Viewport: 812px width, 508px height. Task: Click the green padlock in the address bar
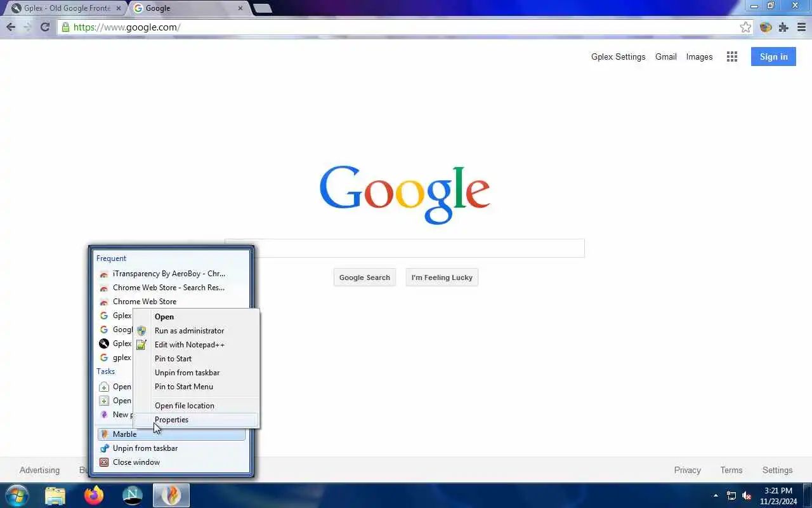tap(65, 27)
